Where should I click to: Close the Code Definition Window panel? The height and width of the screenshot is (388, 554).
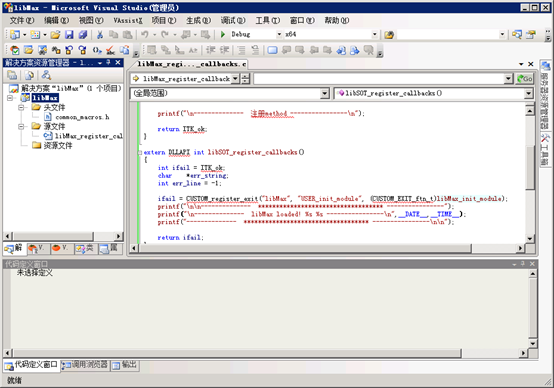point(532,264)
